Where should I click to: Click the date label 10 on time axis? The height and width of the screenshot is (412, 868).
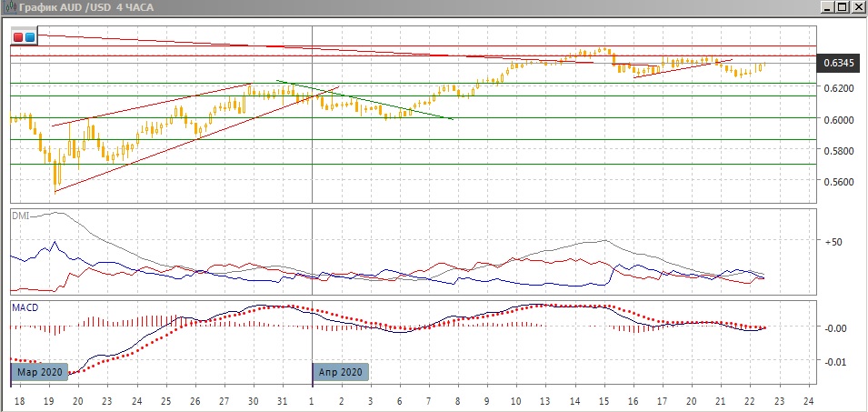(x=515, y=401)
